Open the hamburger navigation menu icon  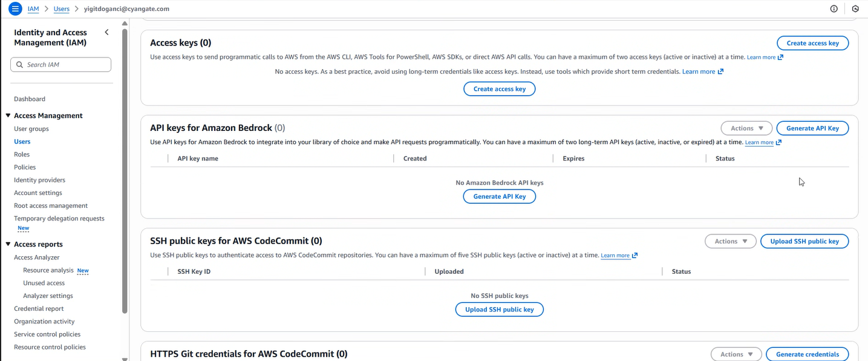pyautogui.click(x=16, y=9)
